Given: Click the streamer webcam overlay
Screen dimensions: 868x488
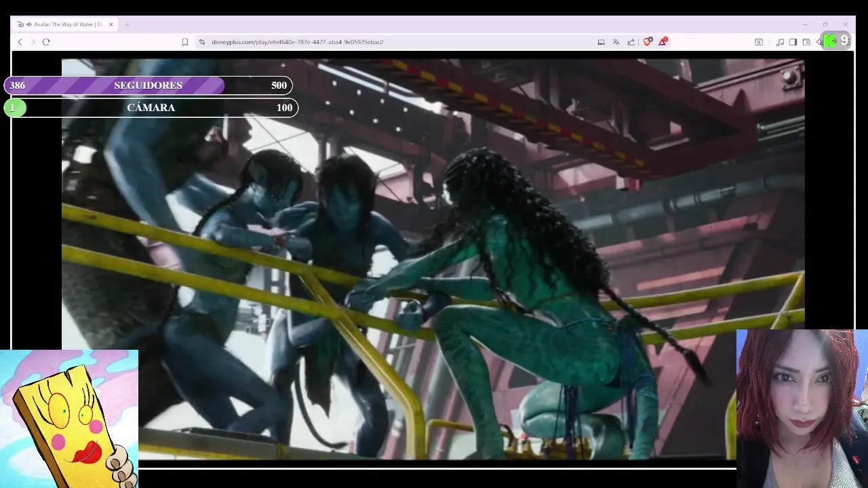Looking at the screenshot, I should [x=802, y=409].
